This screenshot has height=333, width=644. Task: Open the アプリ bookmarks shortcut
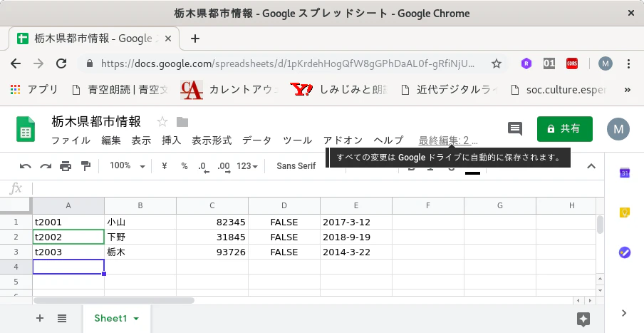[x=34, y=89]
